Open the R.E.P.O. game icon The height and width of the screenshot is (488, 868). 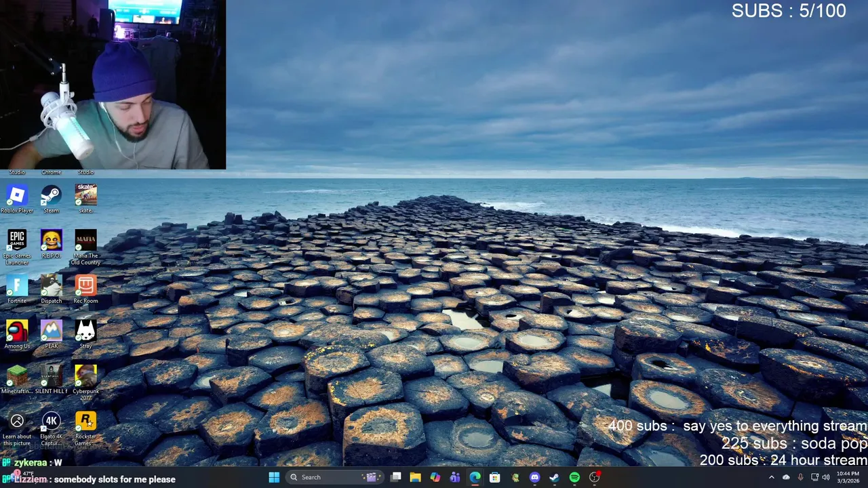point(52,245)
